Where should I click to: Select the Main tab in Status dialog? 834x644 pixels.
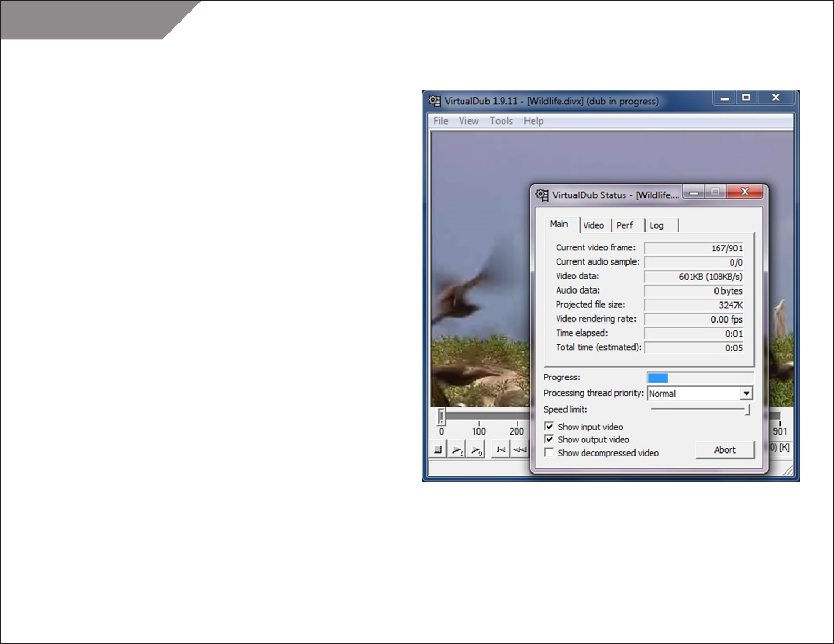tap(559, 224)
